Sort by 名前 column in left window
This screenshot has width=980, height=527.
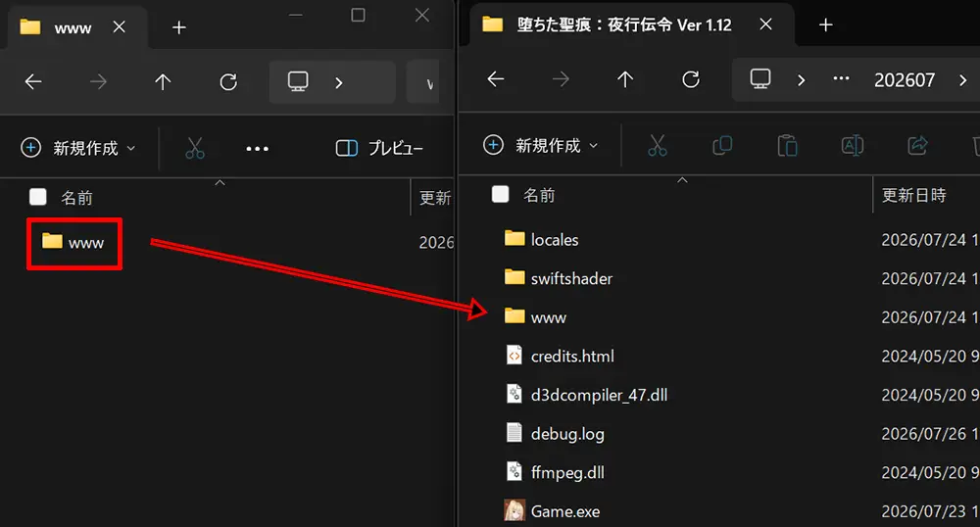tap(76, 198)
